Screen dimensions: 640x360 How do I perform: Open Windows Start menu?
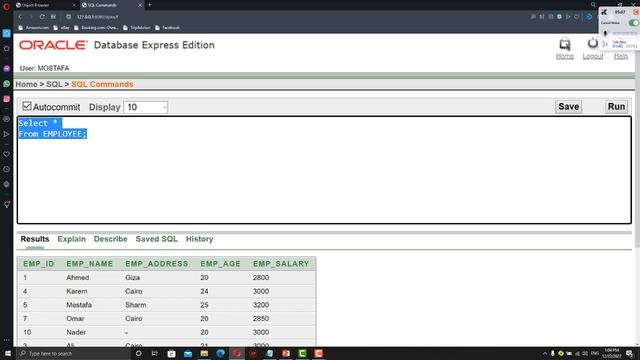7,353
